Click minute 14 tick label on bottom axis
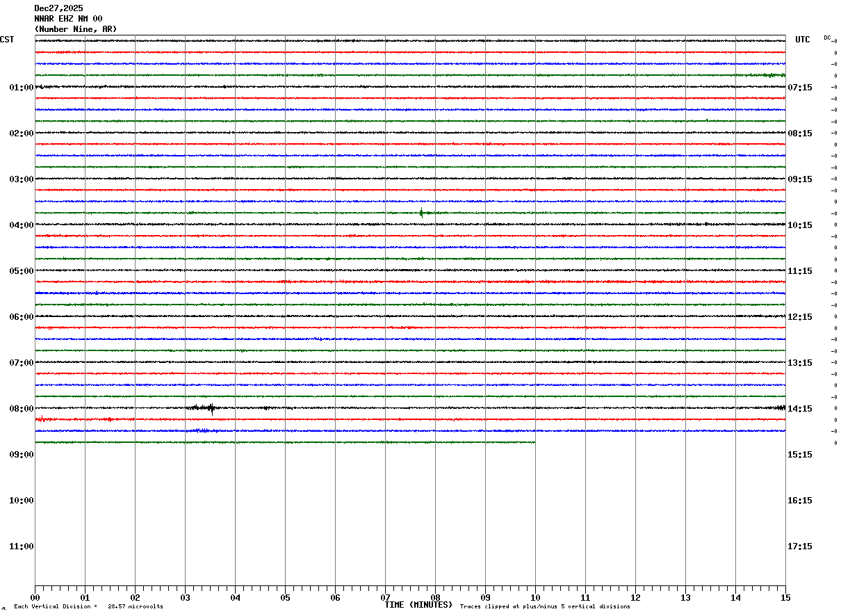841x616 pixels. [735, 598]
